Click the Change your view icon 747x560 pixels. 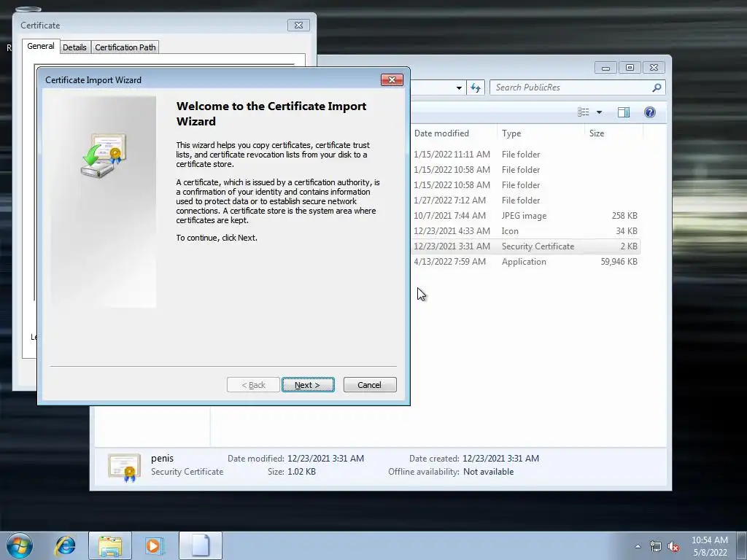coord(583,112)
